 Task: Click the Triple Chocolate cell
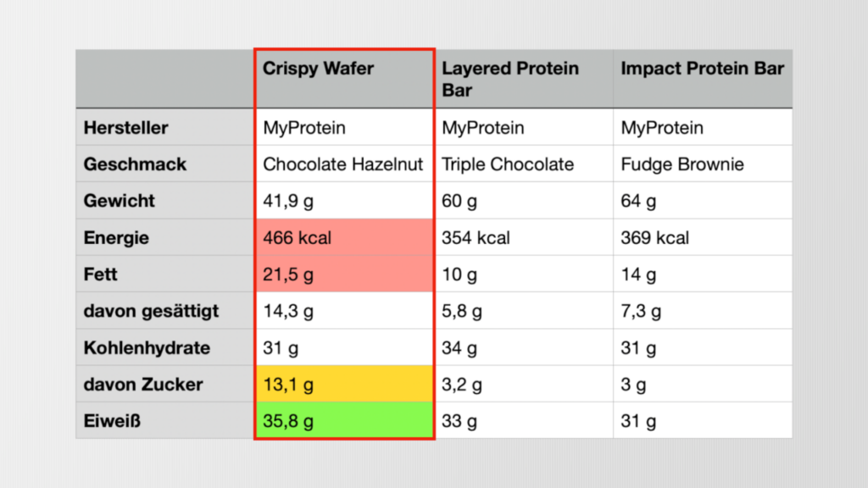tap(524, 164)
